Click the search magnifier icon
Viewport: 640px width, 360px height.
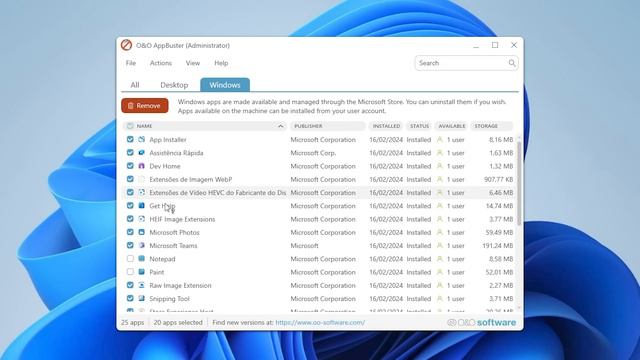(x=512, y=63)
